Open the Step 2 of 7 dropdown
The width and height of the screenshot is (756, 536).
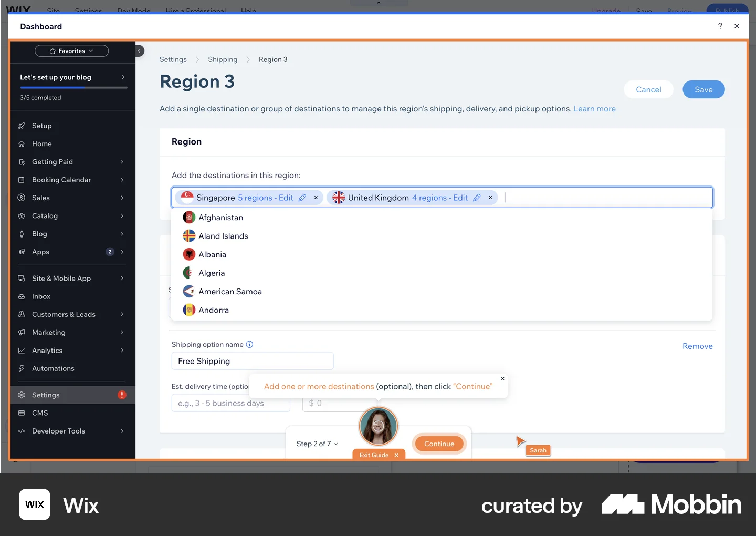click(317, 444)
